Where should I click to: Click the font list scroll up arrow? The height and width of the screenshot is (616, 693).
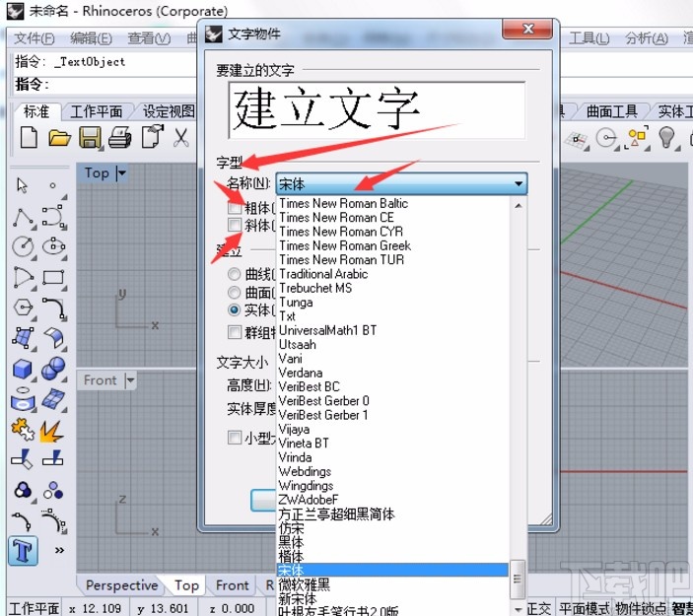[x=519, y=205]
